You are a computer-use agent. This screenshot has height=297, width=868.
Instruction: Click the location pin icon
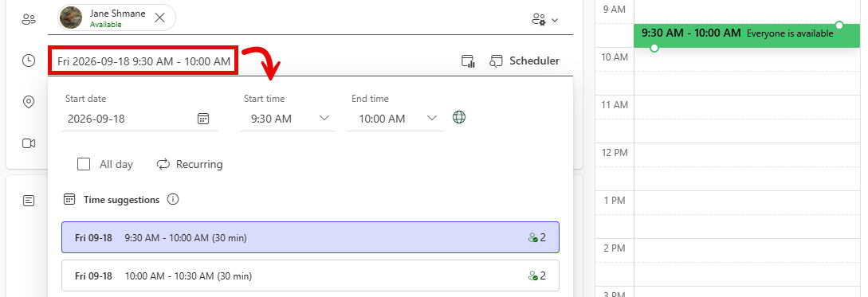click(x=29, y=103)
